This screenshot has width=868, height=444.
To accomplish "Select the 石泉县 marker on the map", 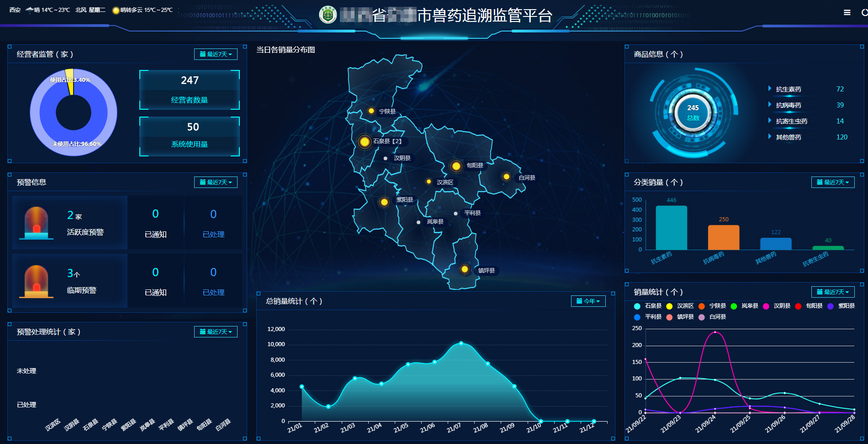I will click(365, 142).
